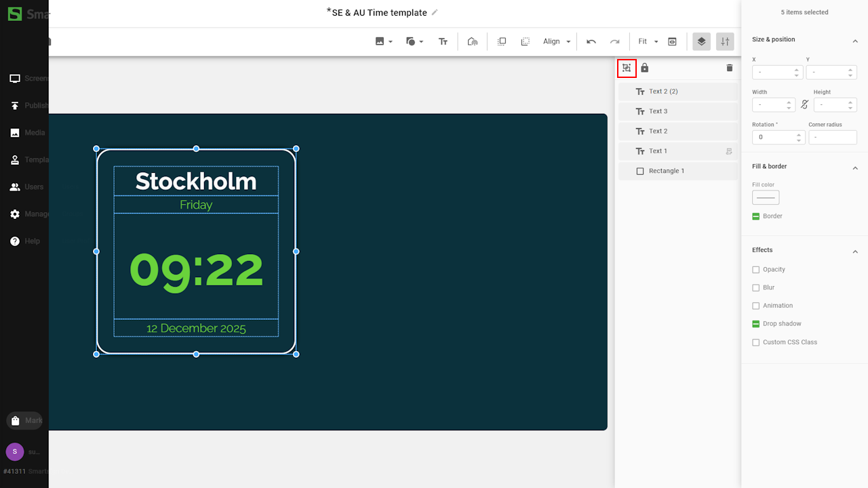Lock the selected layers

645,68
